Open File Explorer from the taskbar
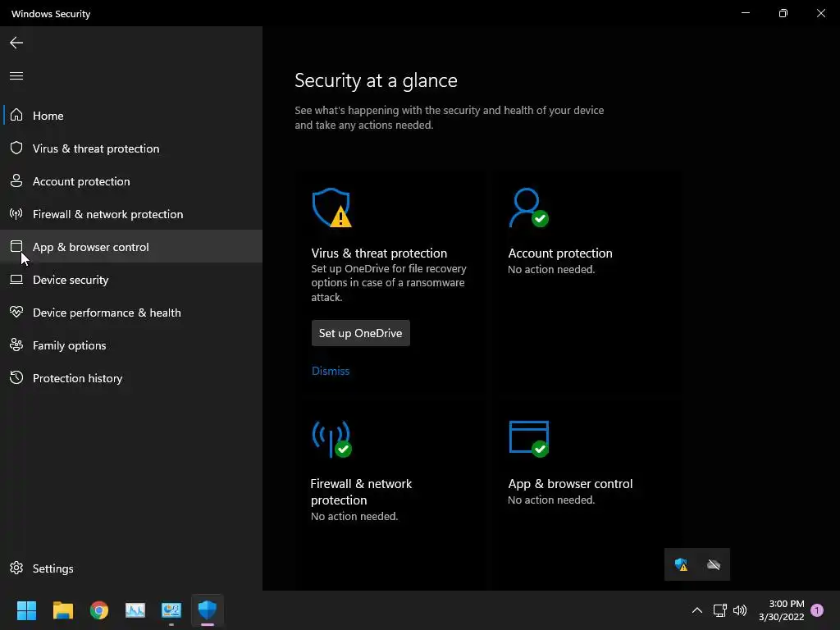Viewport: 840px width, 630px height. coord(62,610)
